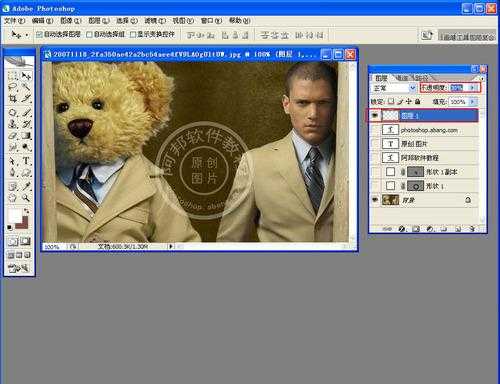Image resolution: width=500 pixels, height=384 pixels.
Task: Swap foreground and background colors
Action: click(26, 211)
